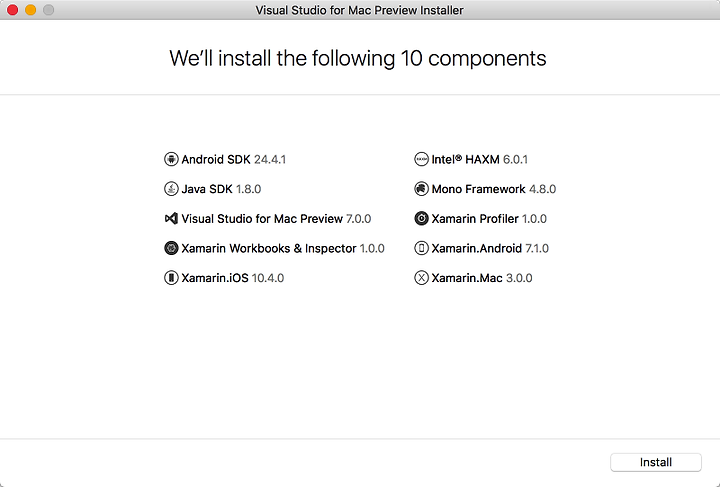
Task: Click the Xamarin Profiler 1.0.0 label
Action: 489,218
